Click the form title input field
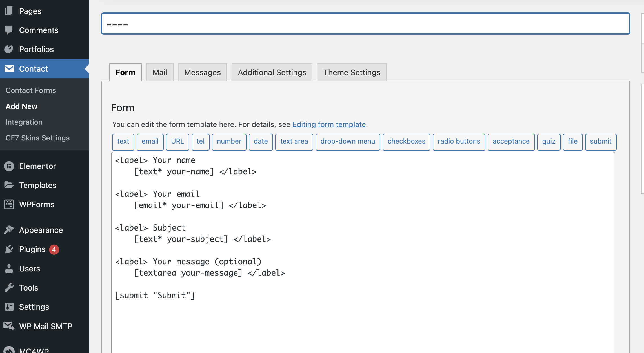644x353 pixels. coord(365,24)
